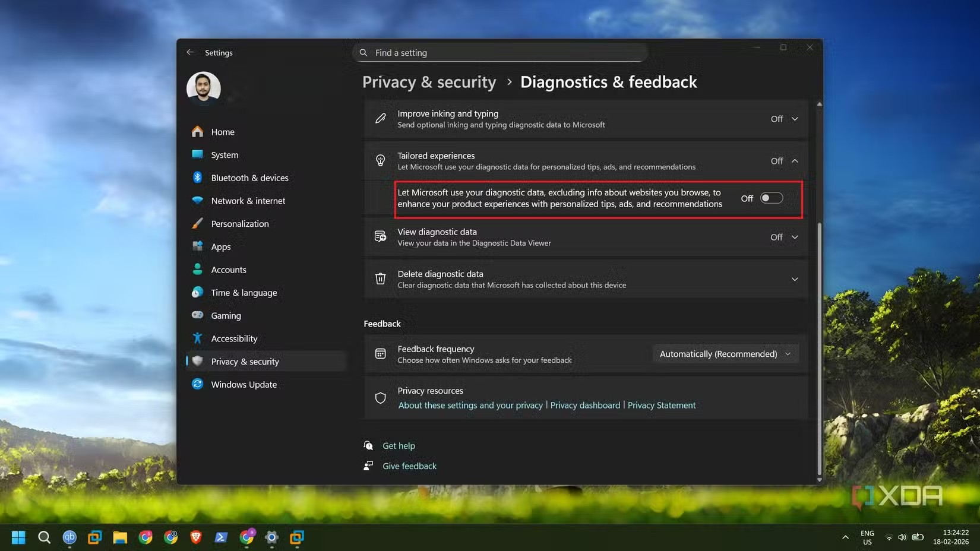Image resolution: width=980 pixels, height=551 pixels.
Task: Collapse the Tailored experiences section
Action: coord(794,161)
